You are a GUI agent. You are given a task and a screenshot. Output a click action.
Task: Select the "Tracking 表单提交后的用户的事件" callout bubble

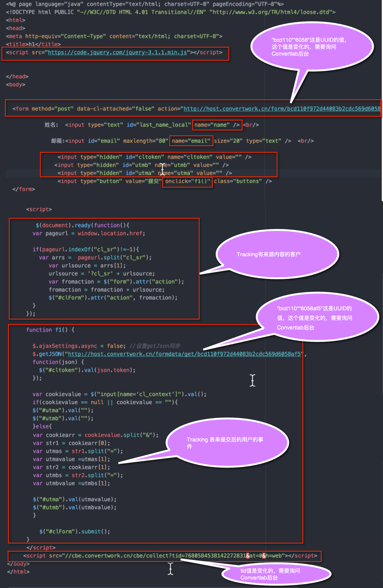(226, 443)
